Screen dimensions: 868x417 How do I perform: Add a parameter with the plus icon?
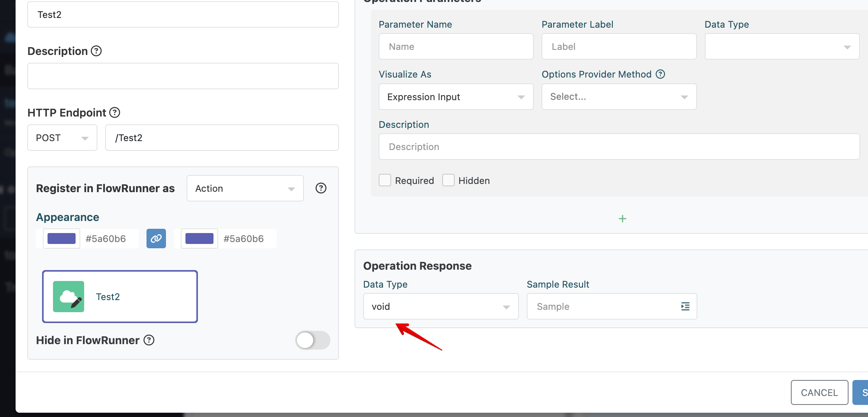click(x=622, y=219)
